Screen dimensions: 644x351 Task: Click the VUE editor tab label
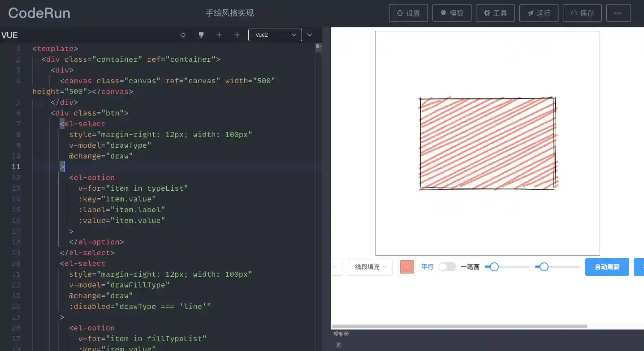point(9,35)
